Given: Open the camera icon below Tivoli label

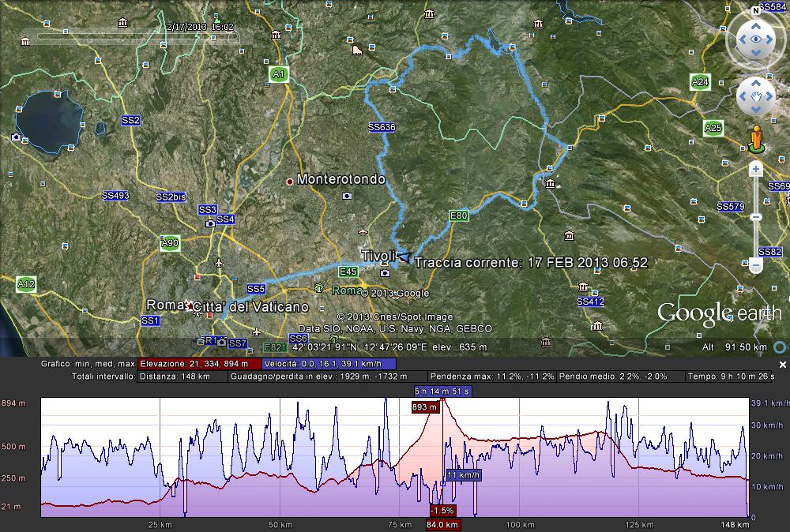Looking at the screenshot, I should coord(385,273).
